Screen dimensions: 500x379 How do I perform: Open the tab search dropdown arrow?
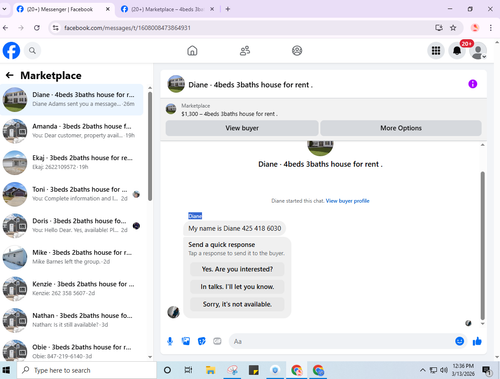tap(4, 9)
